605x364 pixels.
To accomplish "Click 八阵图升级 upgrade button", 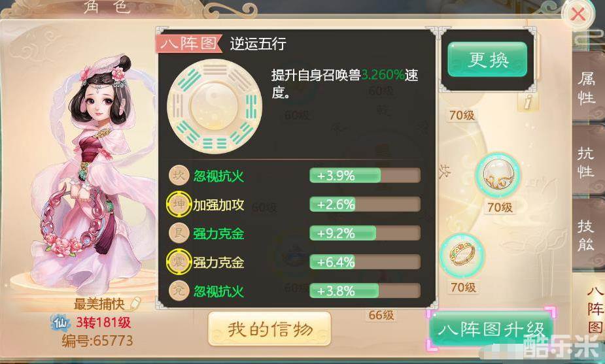I will pos(491,329).
